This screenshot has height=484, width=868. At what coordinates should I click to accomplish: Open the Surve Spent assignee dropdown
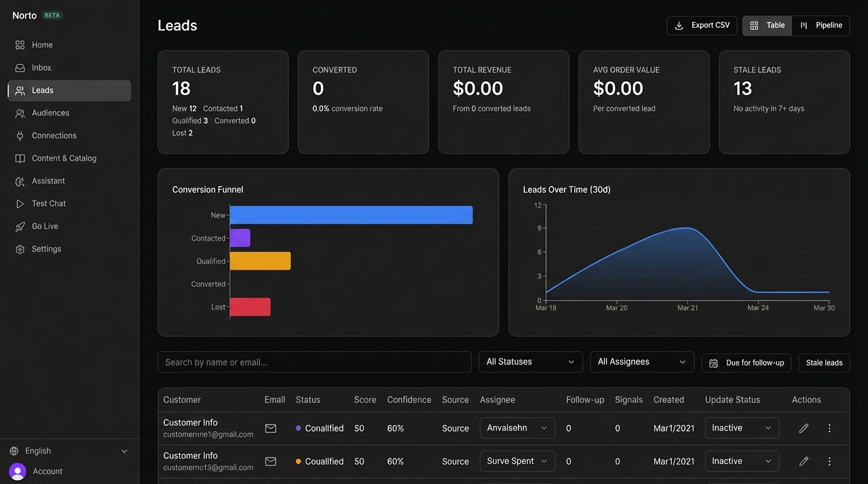click(517, 461)
